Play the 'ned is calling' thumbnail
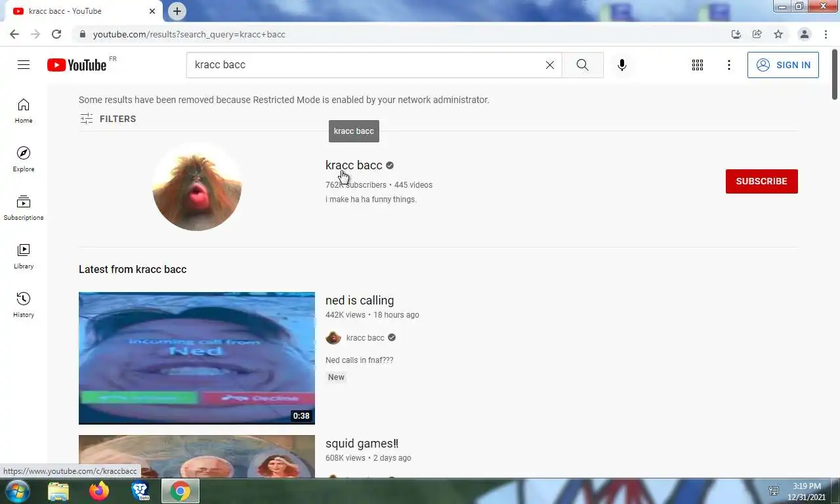 pos(197,358)
